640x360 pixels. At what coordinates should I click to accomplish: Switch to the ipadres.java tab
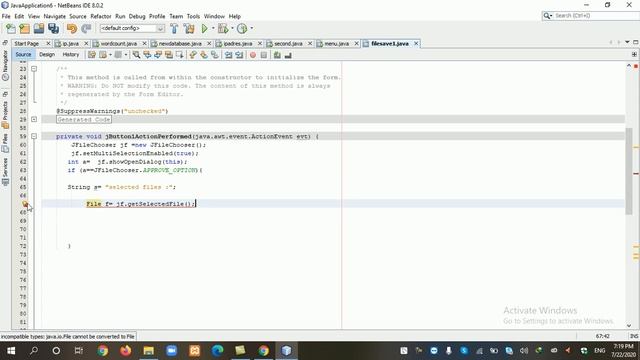pos(238,43)
